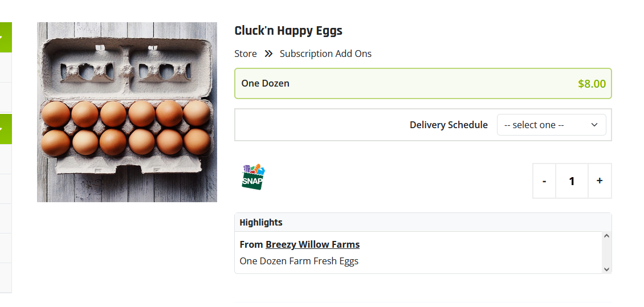Click the One Dozen Farm Fresh Eggs description

(299, 261)
